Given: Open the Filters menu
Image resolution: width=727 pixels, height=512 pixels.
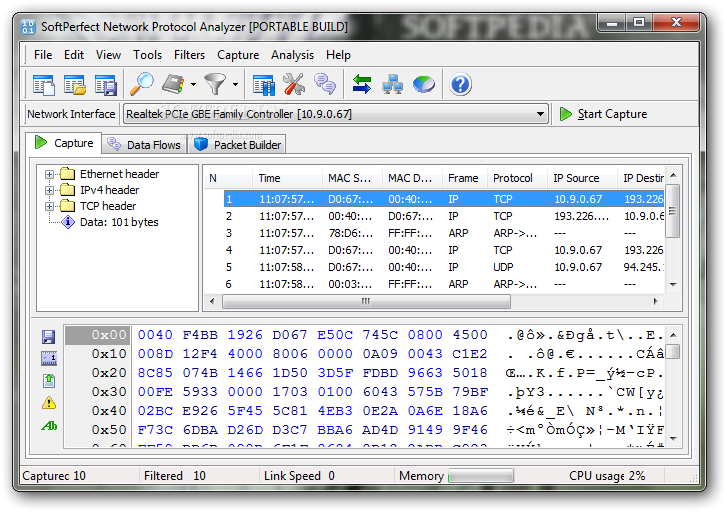Looking at the screenshot, I should 189,55.
